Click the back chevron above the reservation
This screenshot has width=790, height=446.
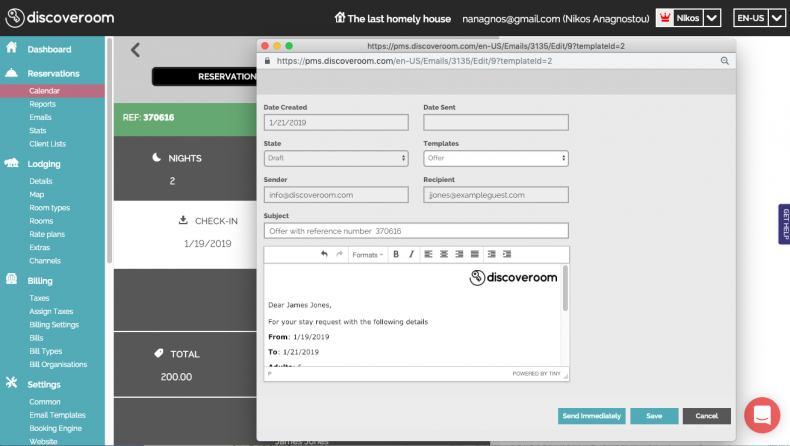pos(136,50)
